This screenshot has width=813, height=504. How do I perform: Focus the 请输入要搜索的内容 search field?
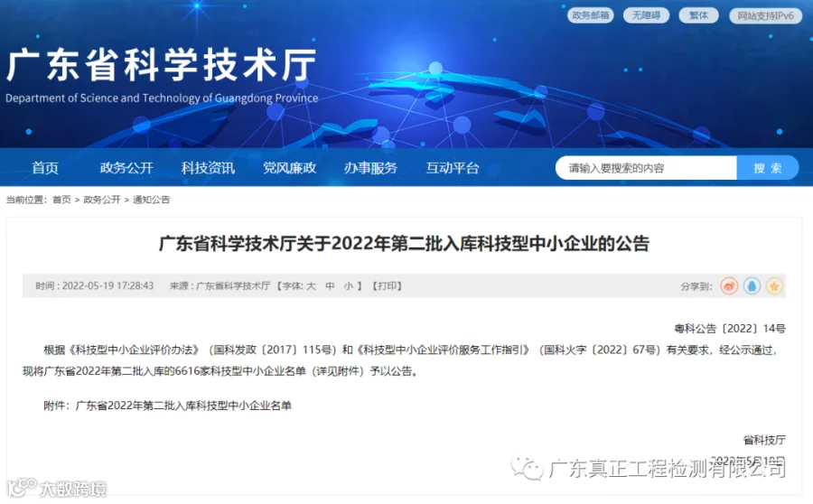point(646,168)
